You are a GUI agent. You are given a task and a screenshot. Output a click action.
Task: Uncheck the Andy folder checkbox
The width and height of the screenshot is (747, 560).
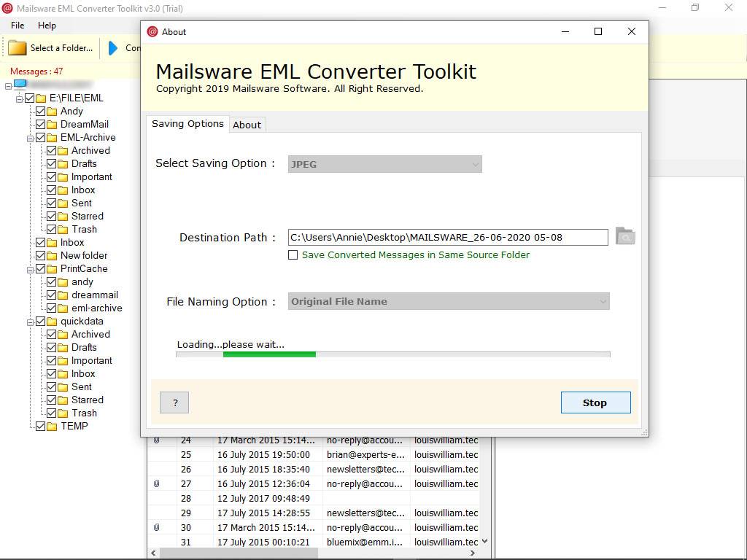point(41,112)
